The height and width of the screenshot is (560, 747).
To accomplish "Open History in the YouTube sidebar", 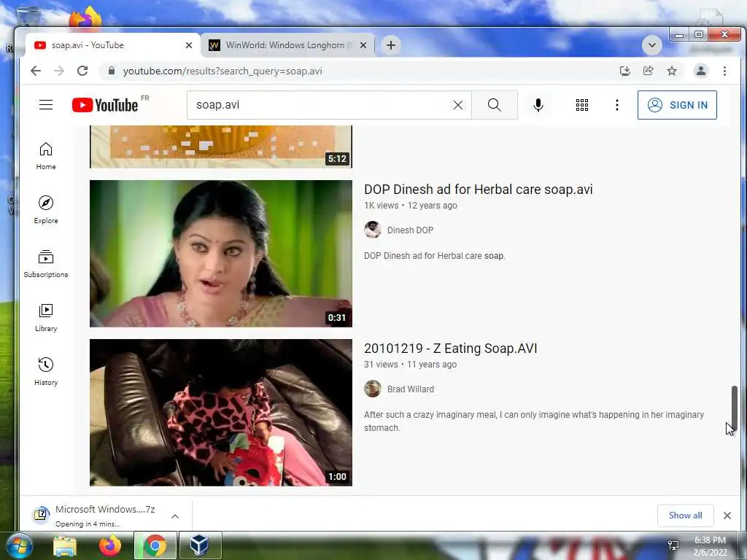I will tap(46, 371).
